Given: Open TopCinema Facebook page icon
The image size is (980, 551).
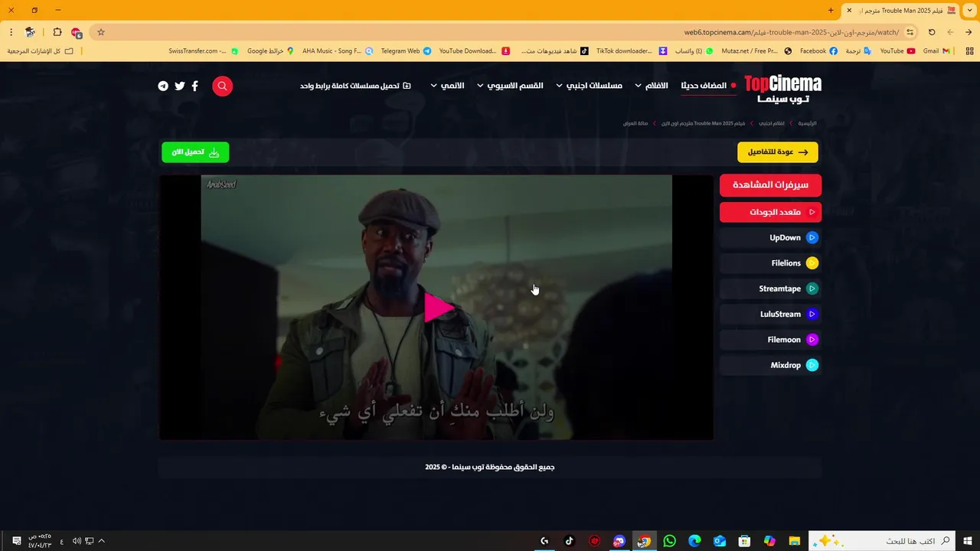Looking at the screenshot, I should click(x=194, y=86).
